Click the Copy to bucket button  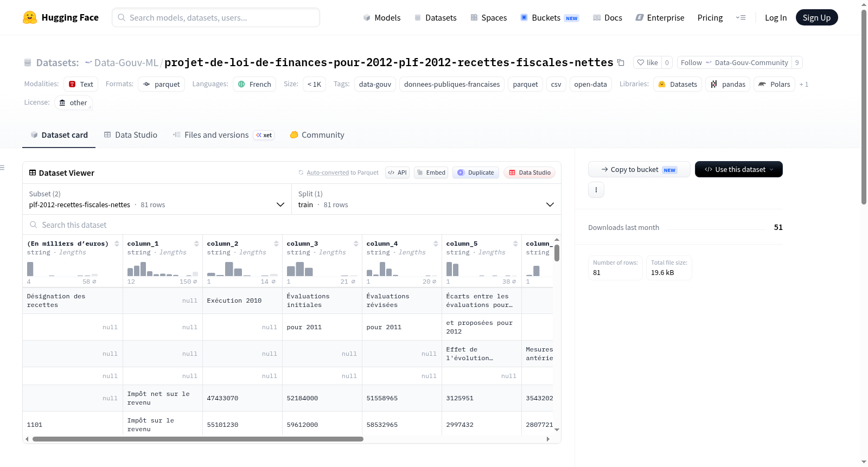point(639,169)
